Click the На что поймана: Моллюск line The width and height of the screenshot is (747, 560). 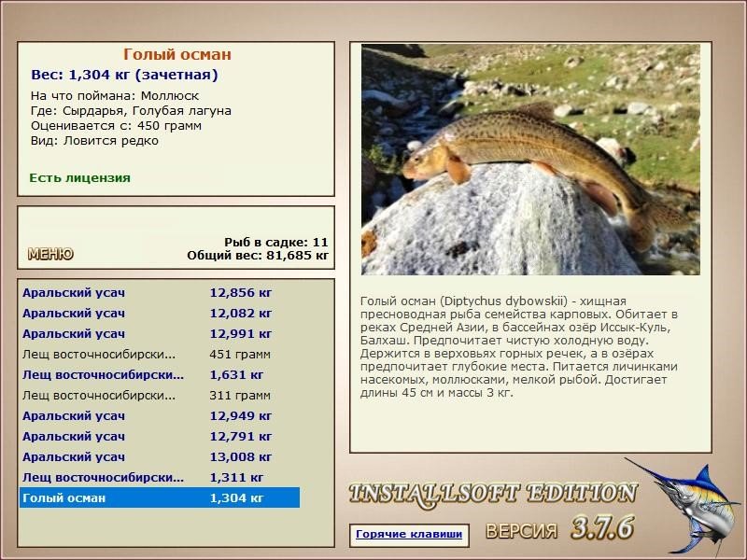point(115,96)
